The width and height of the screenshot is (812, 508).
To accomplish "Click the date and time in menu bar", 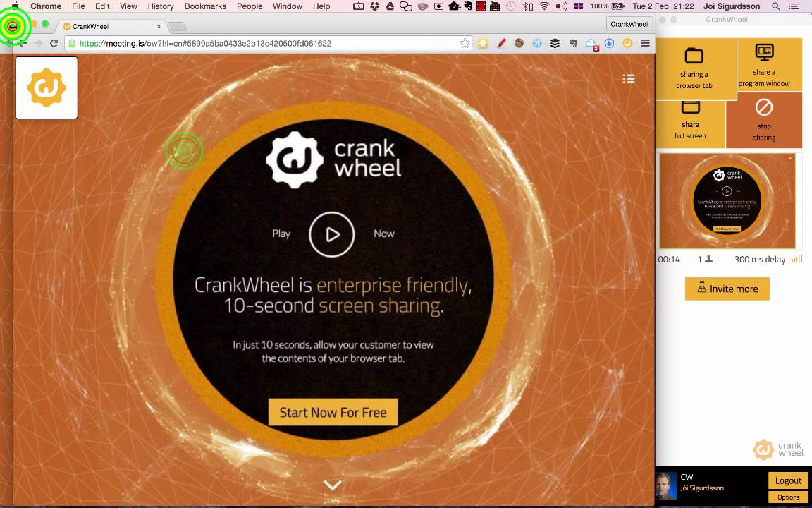I will [x=663, y=6].
